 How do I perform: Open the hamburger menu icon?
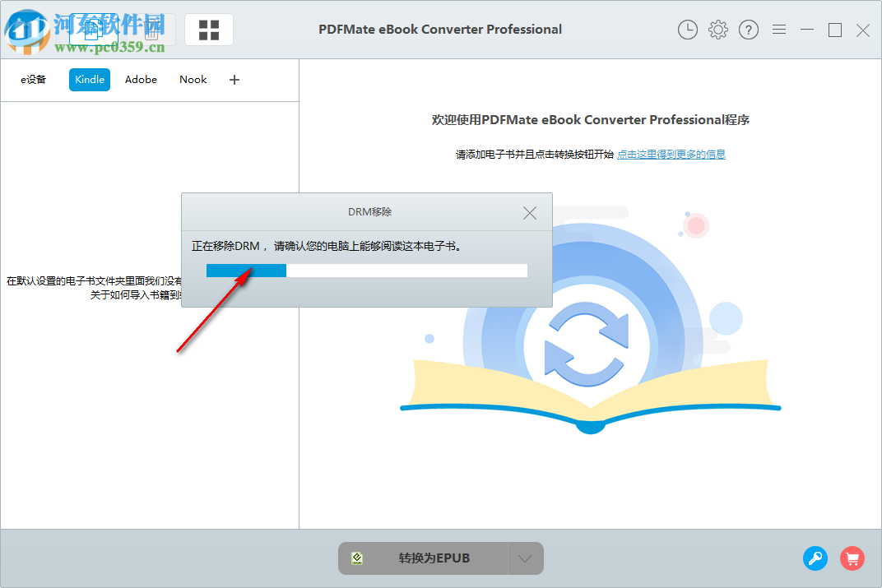(x=779, y=30)
